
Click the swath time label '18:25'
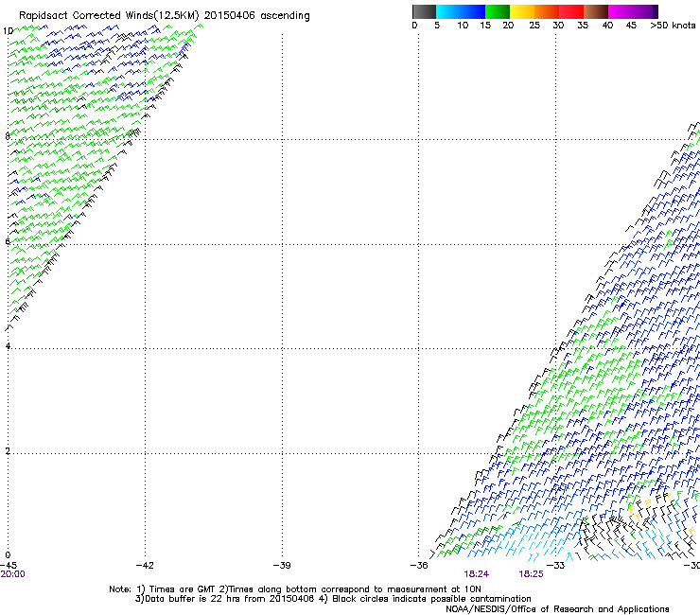click(x=531, y=574)
